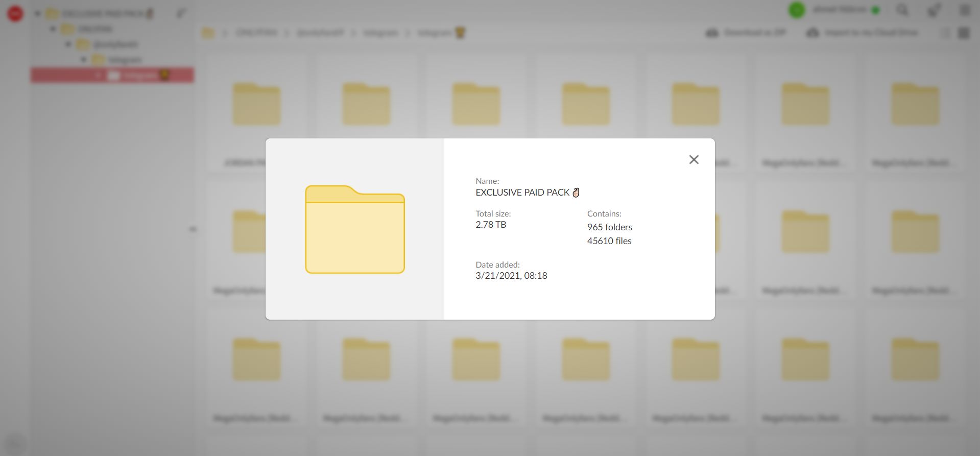Go to first breadcrumb folder after root
Screen dimensions: 980x456
(x=256, y=33)
